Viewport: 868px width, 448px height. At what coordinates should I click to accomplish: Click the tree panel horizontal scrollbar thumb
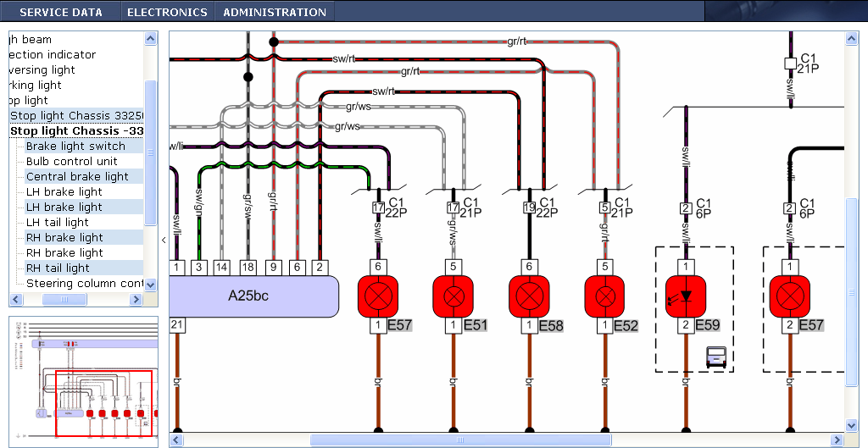coord(64,299)
